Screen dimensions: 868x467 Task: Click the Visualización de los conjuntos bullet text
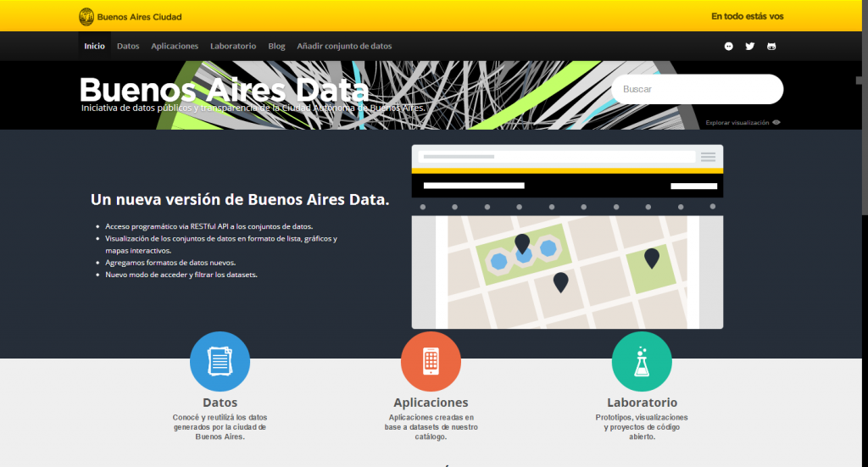221,245
